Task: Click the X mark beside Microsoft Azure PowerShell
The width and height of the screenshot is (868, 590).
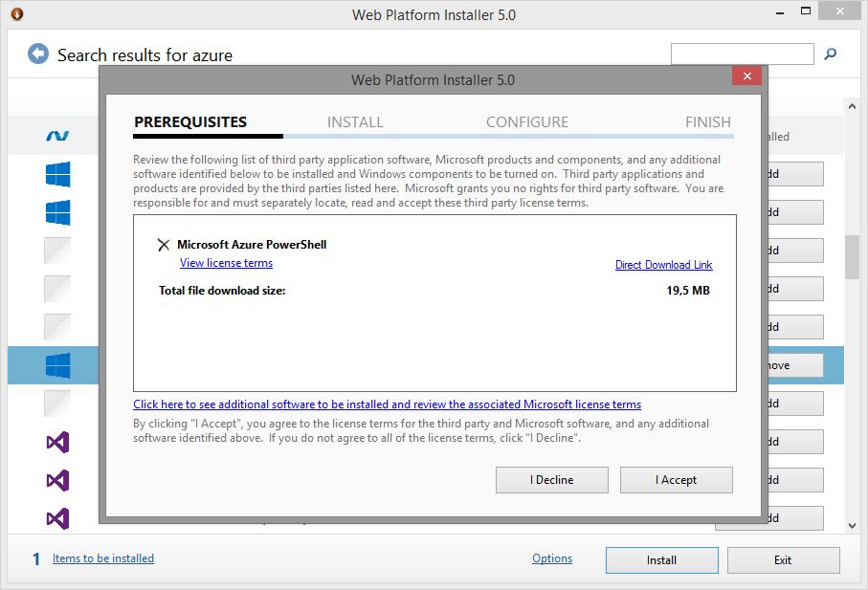Action: [x=164, y=245]
